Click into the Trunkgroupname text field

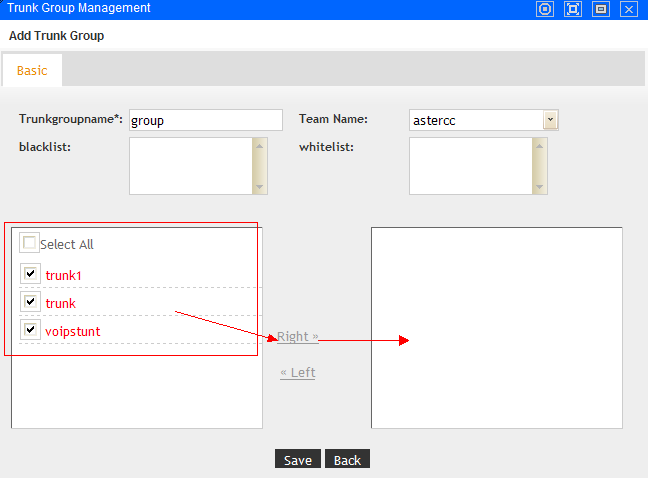pyautogui.click(x=205, y=120)
